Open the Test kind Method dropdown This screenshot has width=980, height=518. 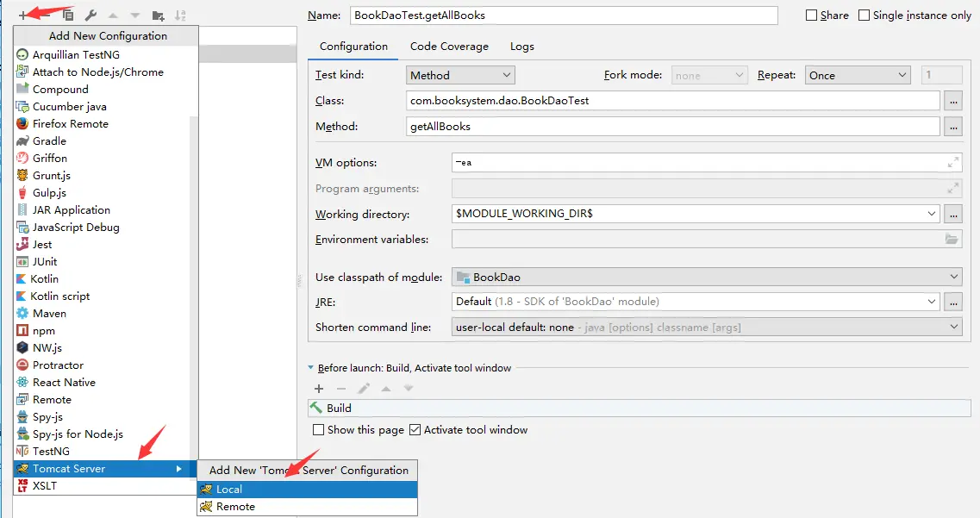pyautogui.click(x=460, y=75)
